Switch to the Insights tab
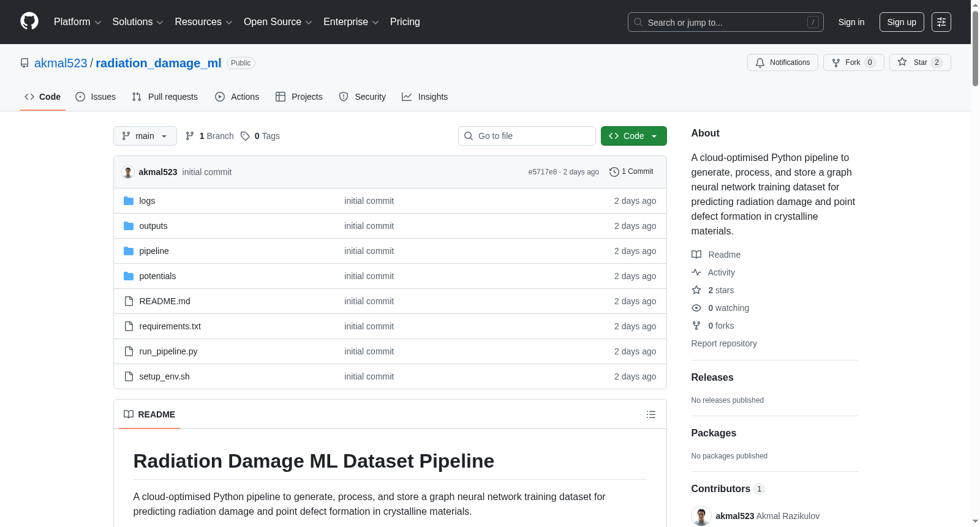 pos(425,97)
